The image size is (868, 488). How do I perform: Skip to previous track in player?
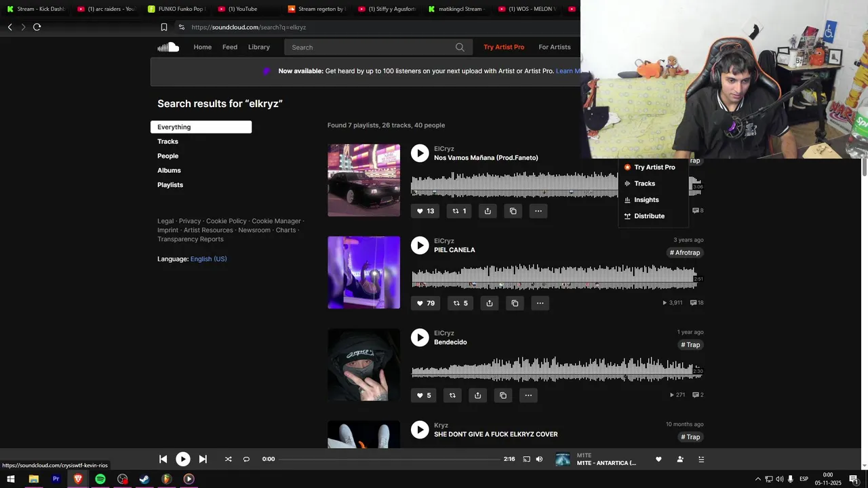pos(163,459)
